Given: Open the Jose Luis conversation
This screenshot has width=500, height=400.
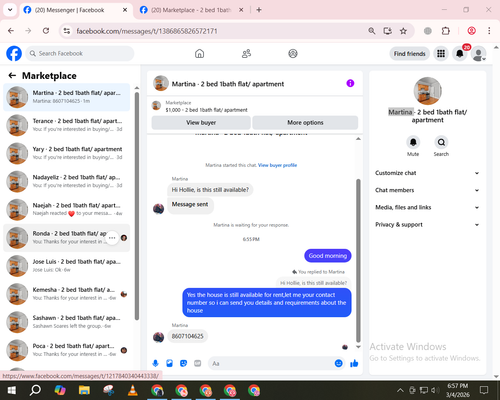Looking at the screenshot, I should tap(67, 266).
